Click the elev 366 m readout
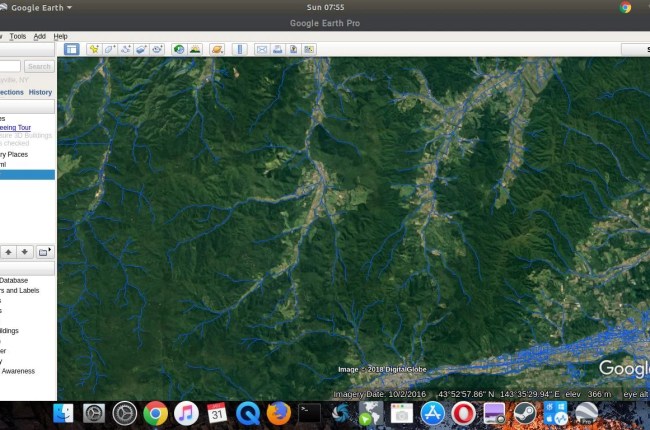 point(588,394)
